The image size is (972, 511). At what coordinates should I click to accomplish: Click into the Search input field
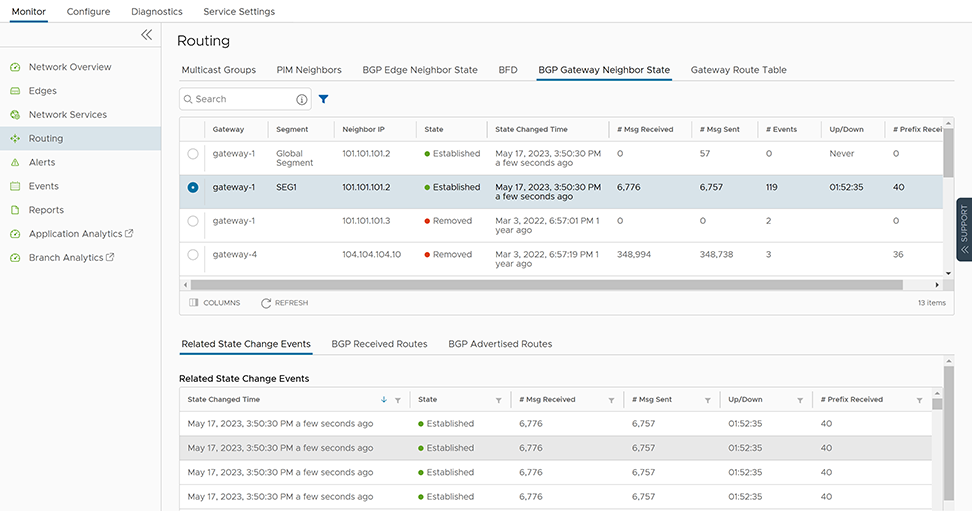tap(240, 99)
